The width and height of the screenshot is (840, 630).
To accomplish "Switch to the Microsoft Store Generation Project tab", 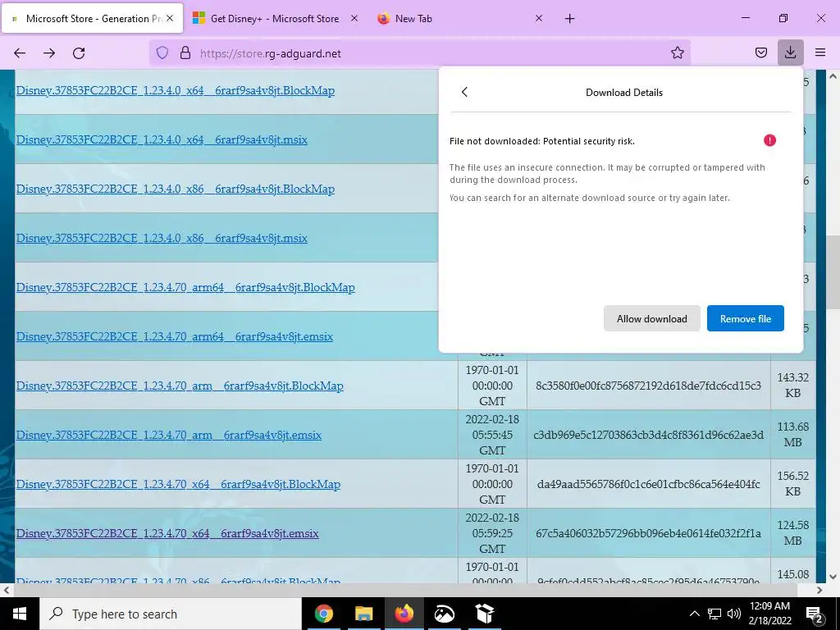I will (92, 18).
